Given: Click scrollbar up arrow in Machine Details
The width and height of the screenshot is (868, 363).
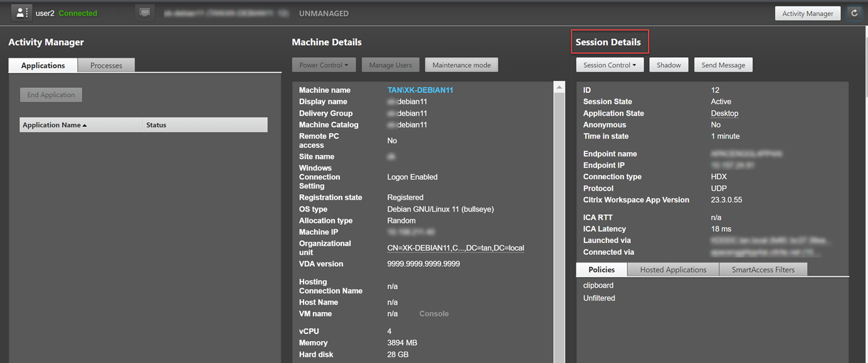Looking at the screenshot, I should 560,88.
